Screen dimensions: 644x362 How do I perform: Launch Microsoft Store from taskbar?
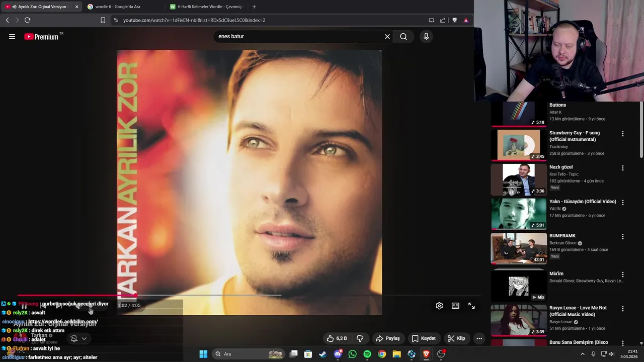point(308,354)
